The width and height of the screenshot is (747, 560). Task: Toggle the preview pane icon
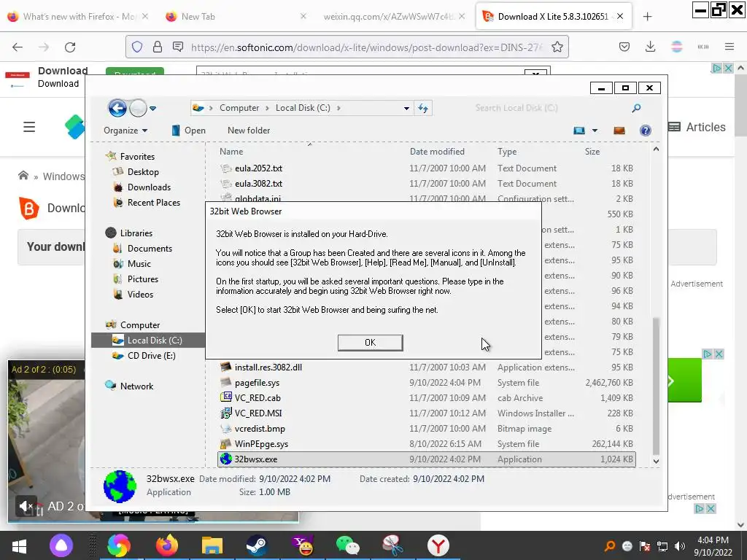coord(619,131)
